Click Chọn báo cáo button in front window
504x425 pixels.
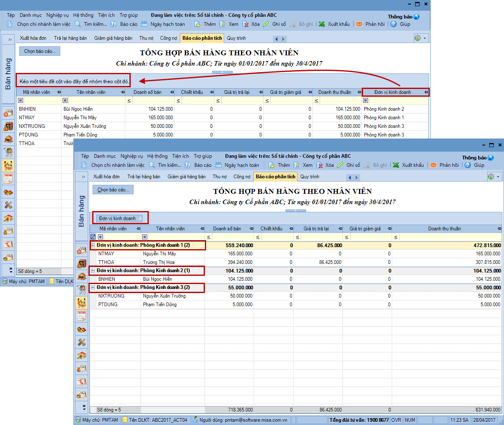[x=113, y=190]
